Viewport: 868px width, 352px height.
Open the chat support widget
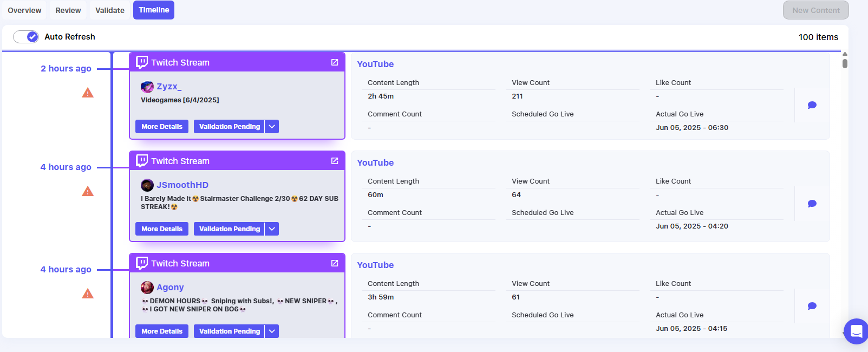856,331
